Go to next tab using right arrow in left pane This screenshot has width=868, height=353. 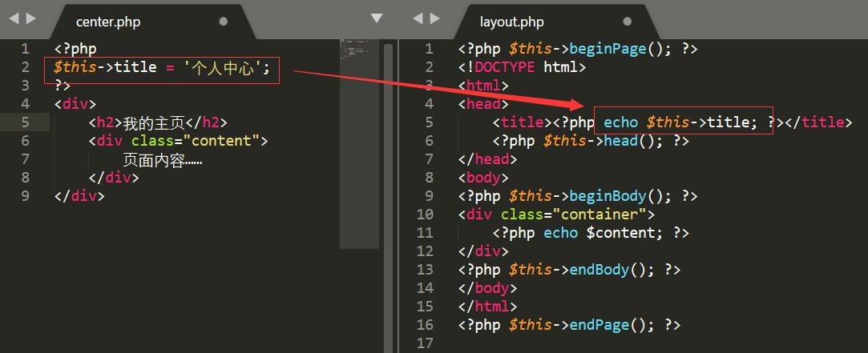click(31, 18)
